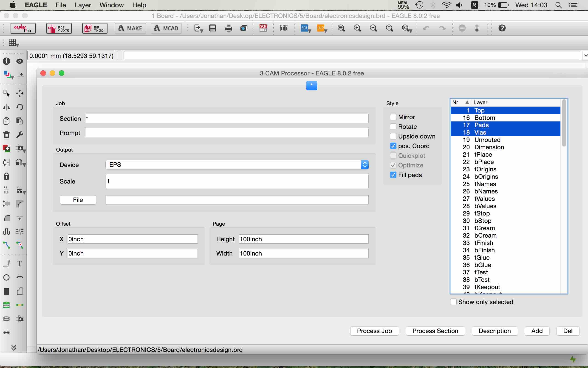Select the Lock tool
Viewport: 588px width, 368px height.
[7, 176]
